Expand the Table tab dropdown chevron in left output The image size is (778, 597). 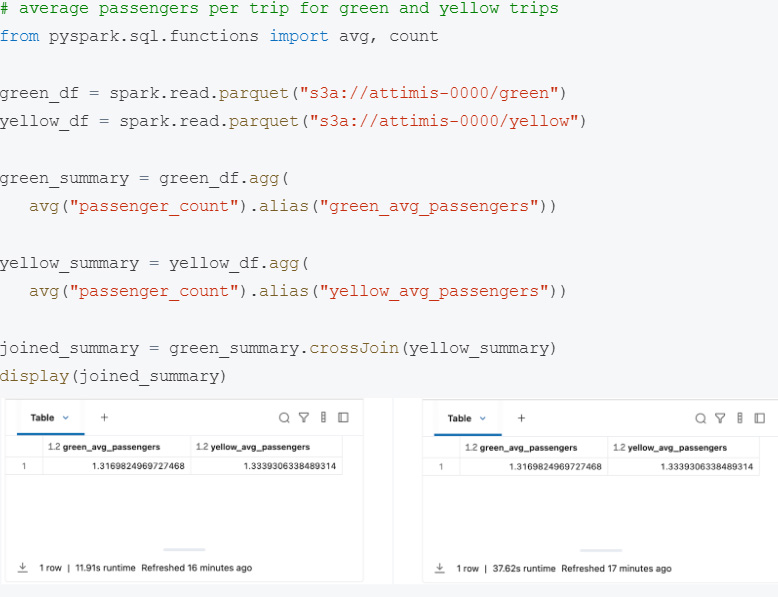[x=66, y=417]
